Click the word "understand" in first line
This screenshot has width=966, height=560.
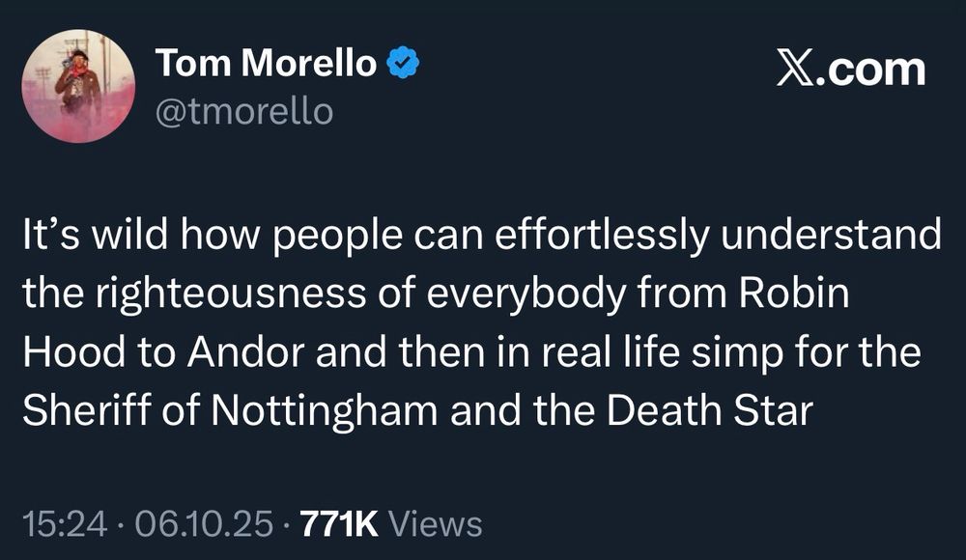coord(831,236)
